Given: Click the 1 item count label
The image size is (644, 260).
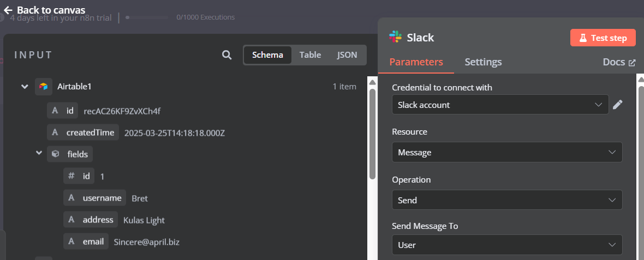Looking at the screenshot, I should coord(344,87).
